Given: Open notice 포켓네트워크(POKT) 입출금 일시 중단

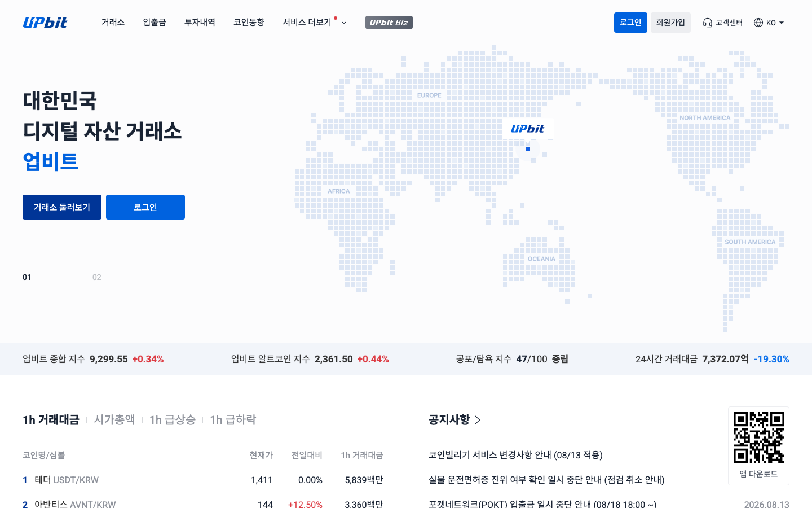Looking at the screenshot, I should 542,504.
